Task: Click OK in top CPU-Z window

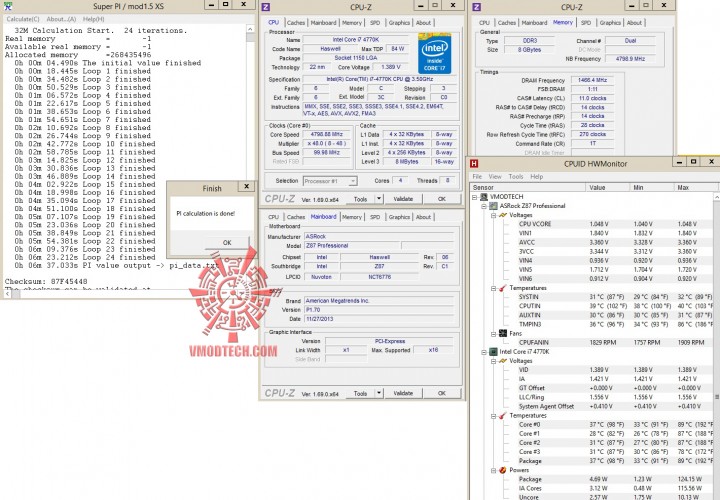Action: (441, 199)
